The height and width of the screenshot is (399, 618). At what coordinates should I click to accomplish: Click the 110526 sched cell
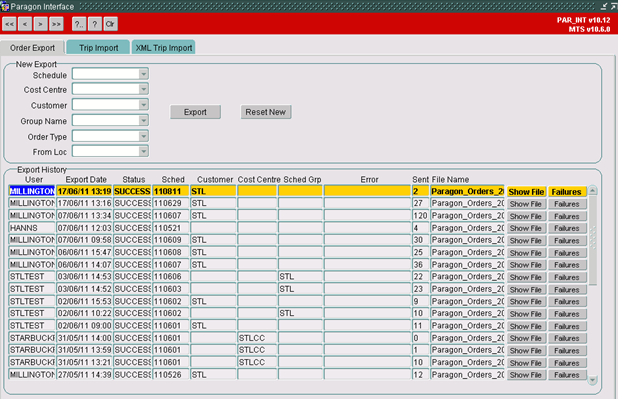(x=171, y=375)
